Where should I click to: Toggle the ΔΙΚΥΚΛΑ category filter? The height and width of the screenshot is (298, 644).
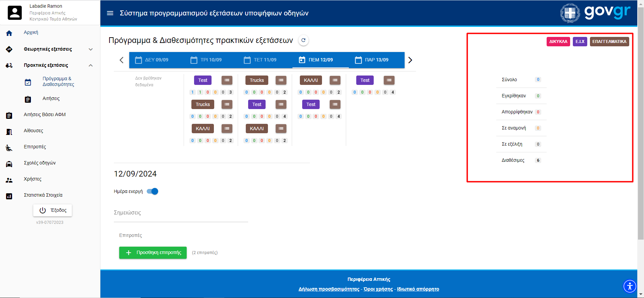558,42
